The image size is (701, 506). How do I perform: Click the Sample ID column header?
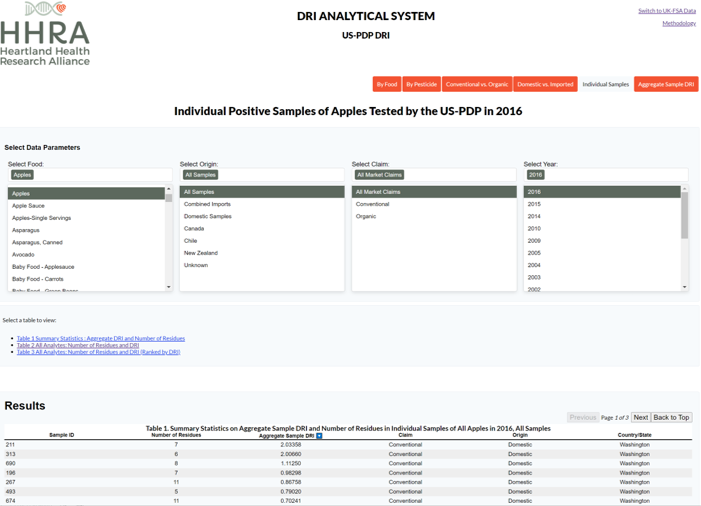pyautogui.click(x=62, y=435)
